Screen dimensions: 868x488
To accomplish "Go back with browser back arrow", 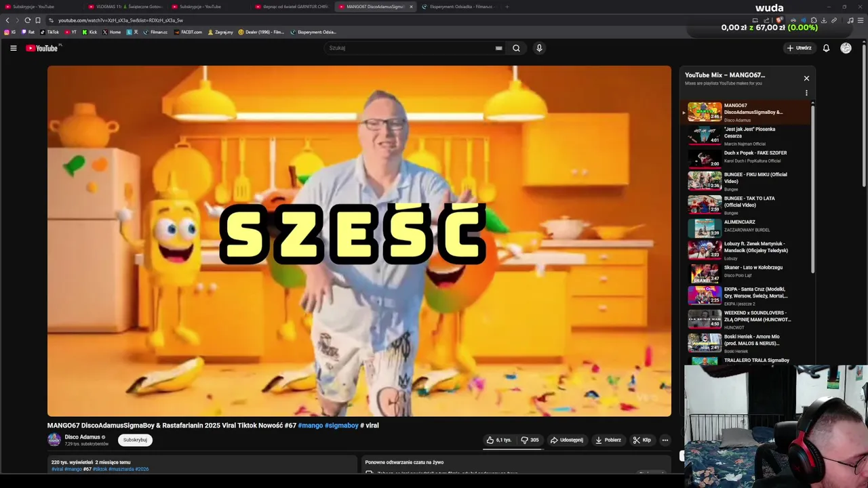I will (7, 20).
